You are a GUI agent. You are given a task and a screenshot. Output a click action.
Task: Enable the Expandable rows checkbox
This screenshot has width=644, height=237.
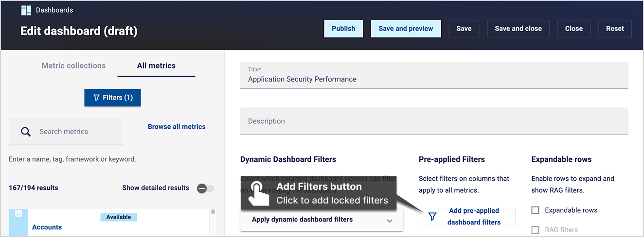pyautogui.click(x=536, y=210)
